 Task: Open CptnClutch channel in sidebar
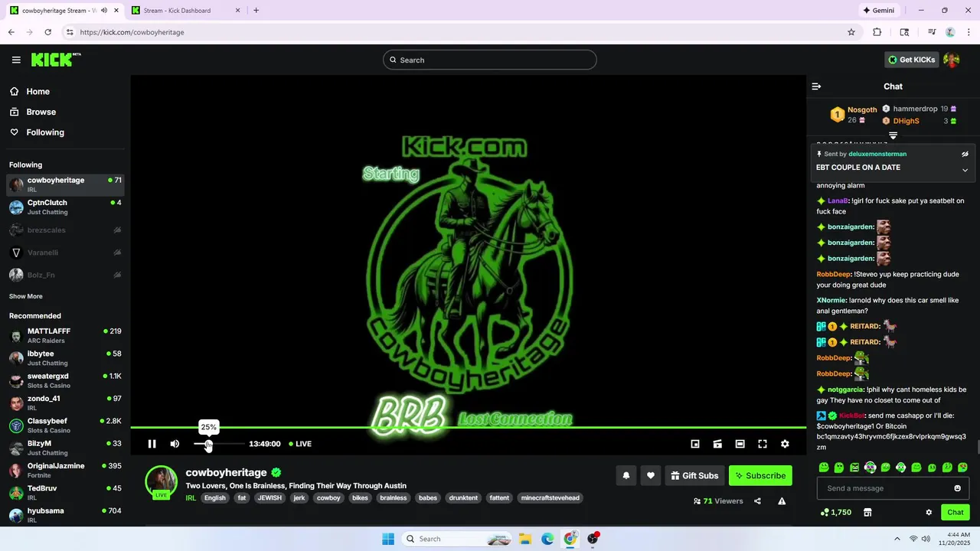(x=65, y=207)
